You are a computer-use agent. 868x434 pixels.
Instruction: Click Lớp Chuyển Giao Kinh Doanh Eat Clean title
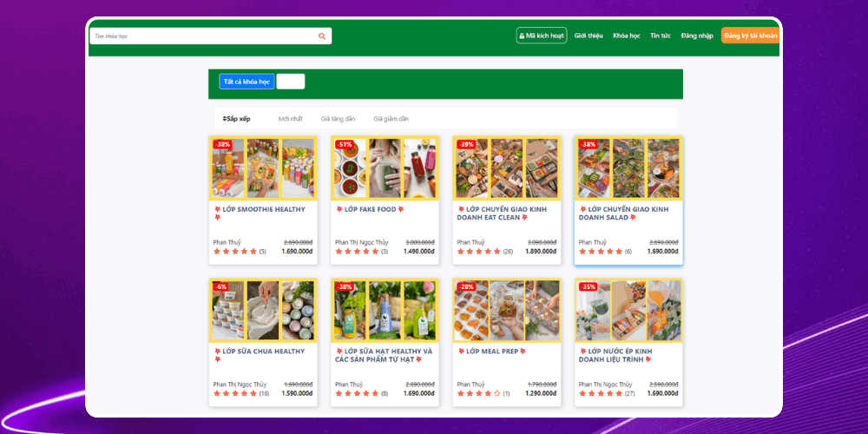502,214
